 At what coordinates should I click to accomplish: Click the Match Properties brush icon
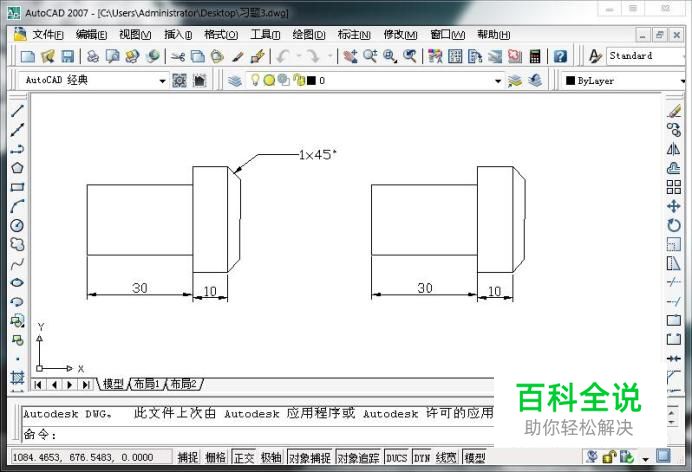(x=237, y=56)
